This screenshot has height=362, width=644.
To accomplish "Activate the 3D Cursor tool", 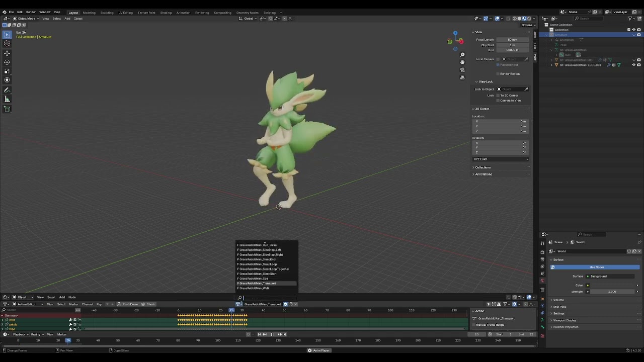I will [7, 43].
